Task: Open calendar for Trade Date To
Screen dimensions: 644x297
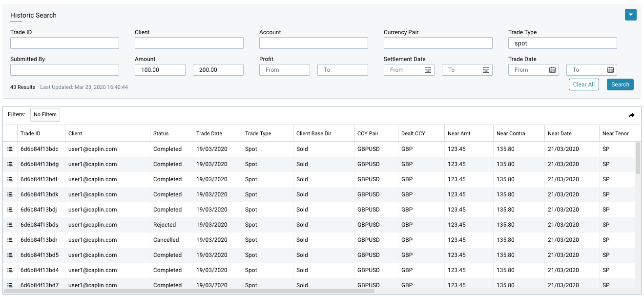Action: point(610,70)
